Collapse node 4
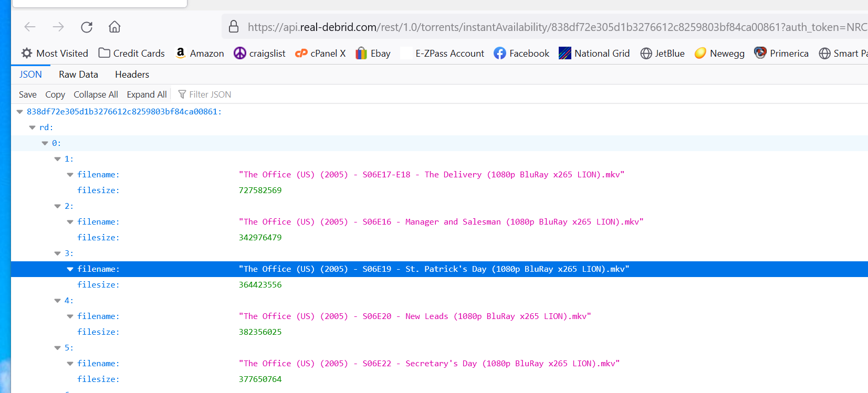 [x=58, y=301]
